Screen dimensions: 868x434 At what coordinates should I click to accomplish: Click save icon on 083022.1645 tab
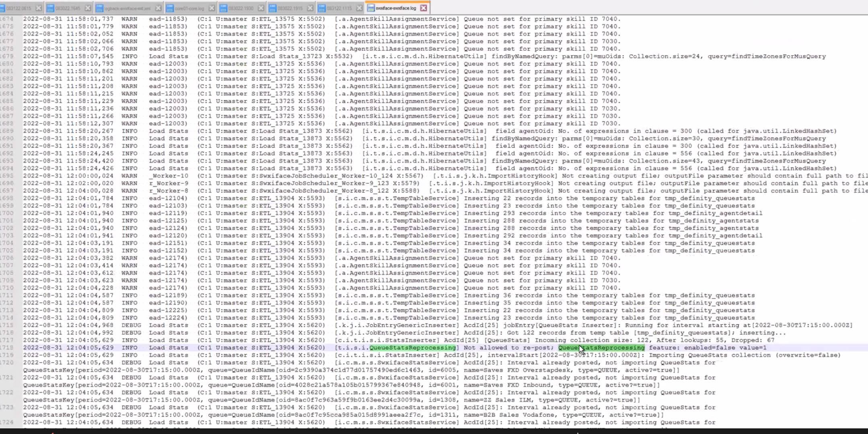(50, 8)
